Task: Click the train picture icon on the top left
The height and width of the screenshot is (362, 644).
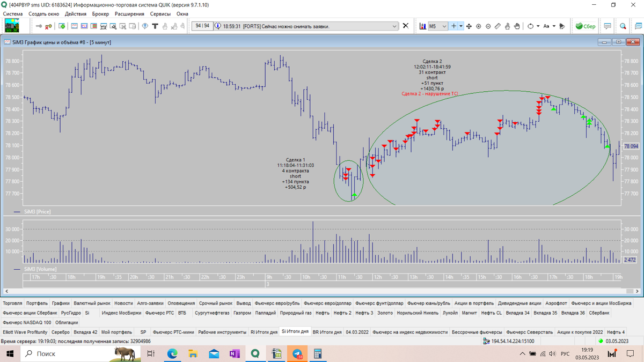Action: coord(12,25)
